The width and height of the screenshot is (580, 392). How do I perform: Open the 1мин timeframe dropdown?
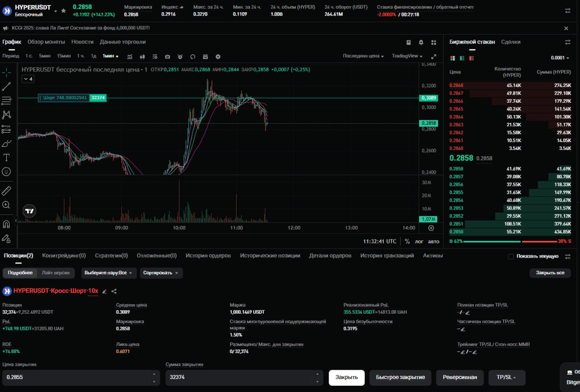click(x=111, y=56)
